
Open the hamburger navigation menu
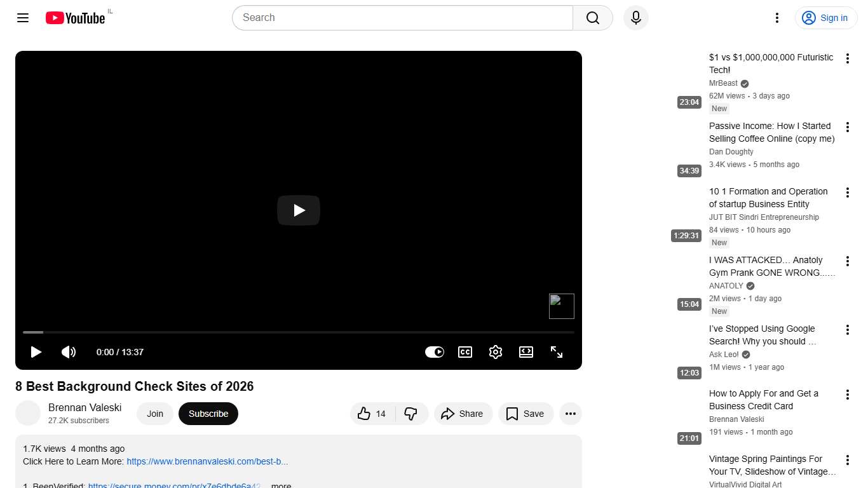(x=22, y=18)
